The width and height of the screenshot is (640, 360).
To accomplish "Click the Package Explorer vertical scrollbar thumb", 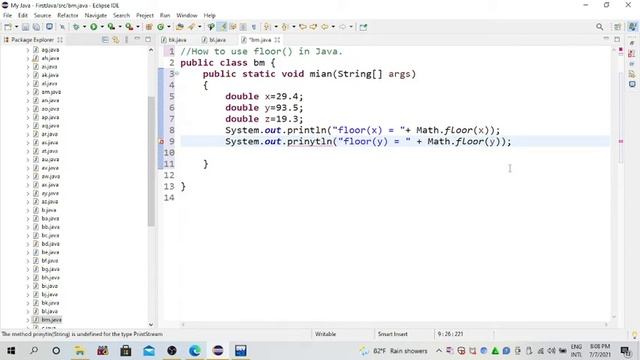I will point(151,161).
